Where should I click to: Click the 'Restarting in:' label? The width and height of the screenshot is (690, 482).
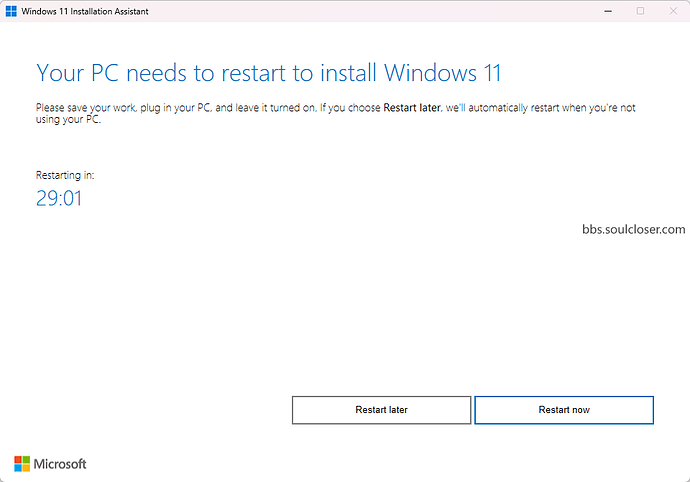65,175
